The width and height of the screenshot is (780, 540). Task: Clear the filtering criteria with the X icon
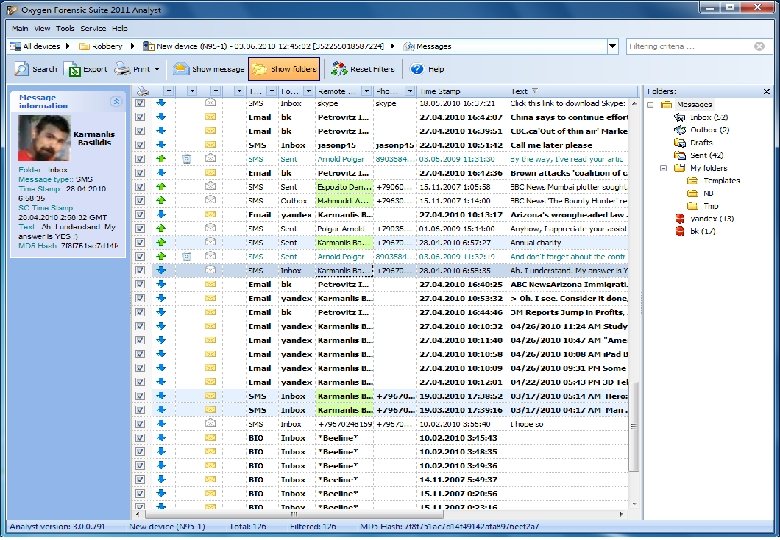tap(759, 46)
